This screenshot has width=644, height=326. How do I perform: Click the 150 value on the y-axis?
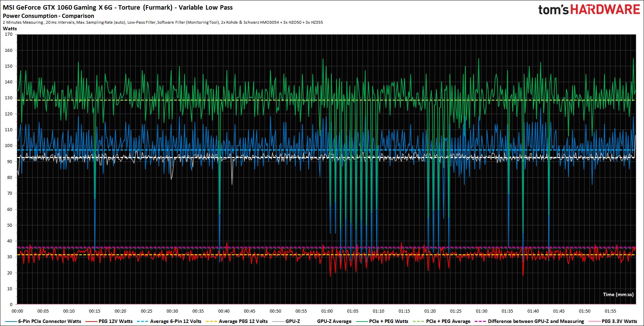point(9,66)
